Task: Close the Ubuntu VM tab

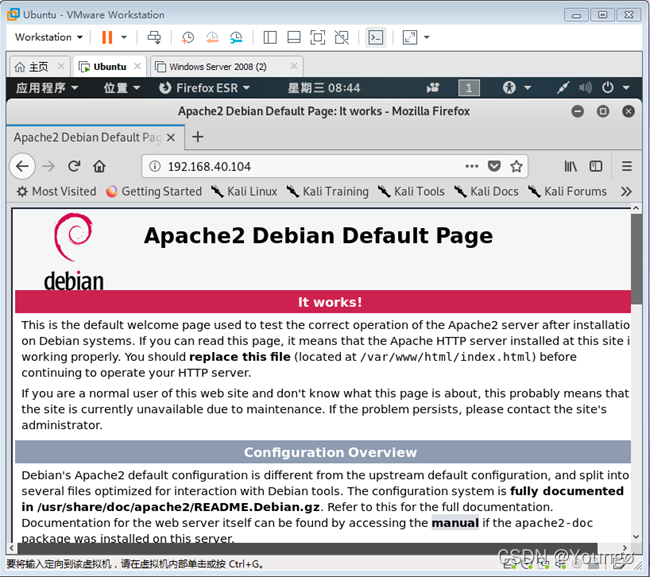Action: (138, 66)
